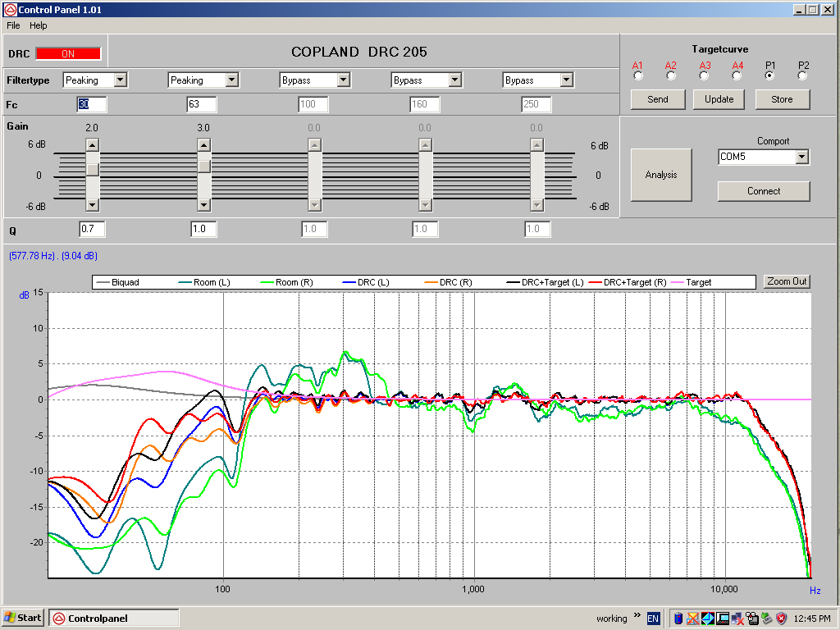The image size is (840, 630).
Task: Click the DRC (R) legend entry
Action: pyautogui.click(x=449, y=282)
